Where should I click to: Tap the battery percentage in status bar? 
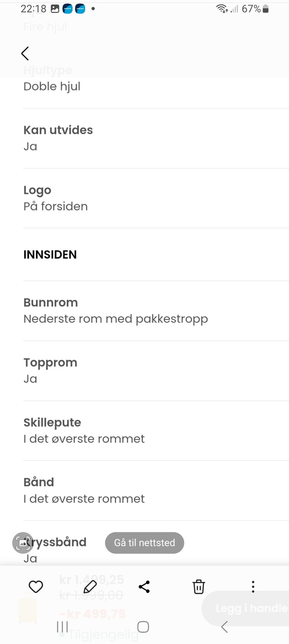[x=251, y=9]
